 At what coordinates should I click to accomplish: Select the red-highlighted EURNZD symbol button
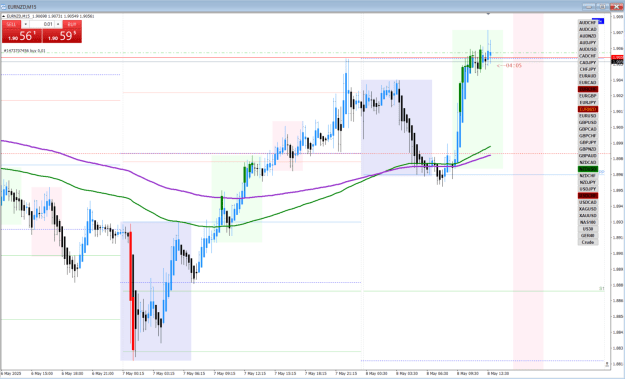pyautogui.click(x=588, y=109)
